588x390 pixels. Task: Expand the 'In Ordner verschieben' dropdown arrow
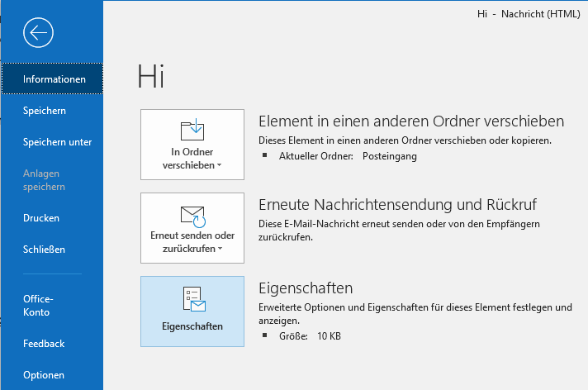pyautogui.click(x=220, y=165)
